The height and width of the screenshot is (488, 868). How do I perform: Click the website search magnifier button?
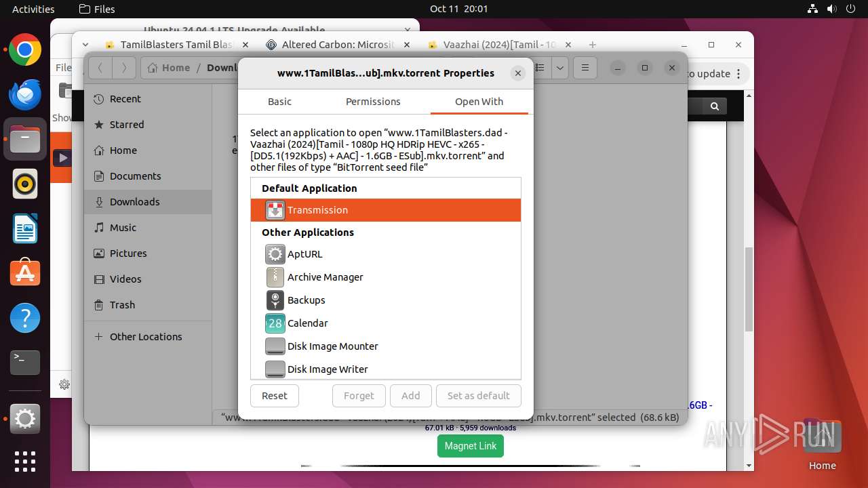tap(715, 106)
